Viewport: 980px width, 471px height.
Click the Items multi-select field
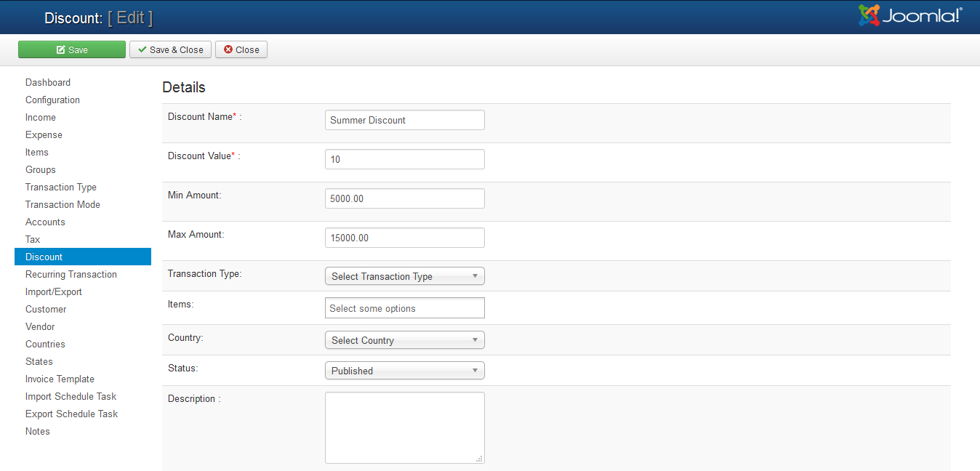point(404,308)
